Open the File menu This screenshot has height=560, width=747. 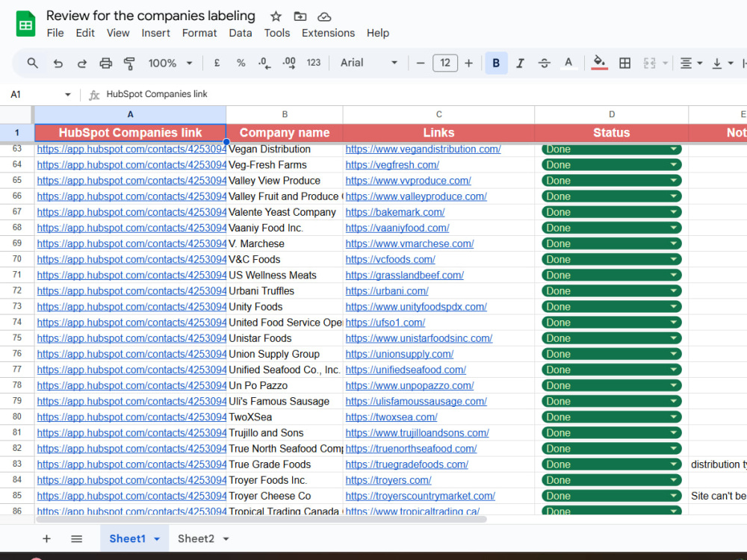click(x=55, y=33)
